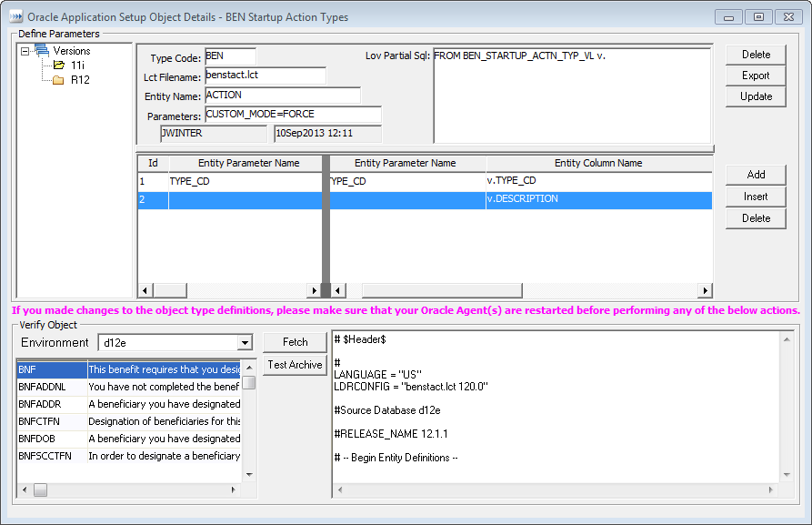Select the BNFADDNL row
Image resolution: width=812 pixels, height=525 pixels.
pos(129,387)
